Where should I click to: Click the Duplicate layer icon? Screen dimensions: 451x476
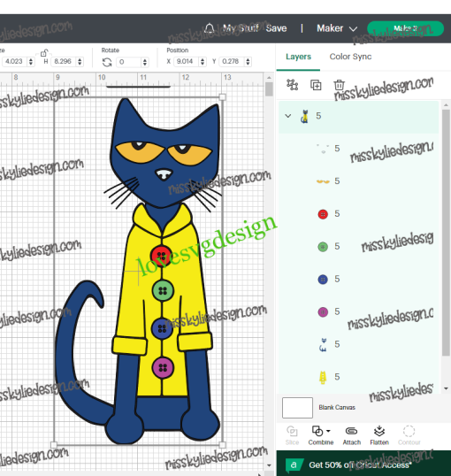[x=316, y=85]
